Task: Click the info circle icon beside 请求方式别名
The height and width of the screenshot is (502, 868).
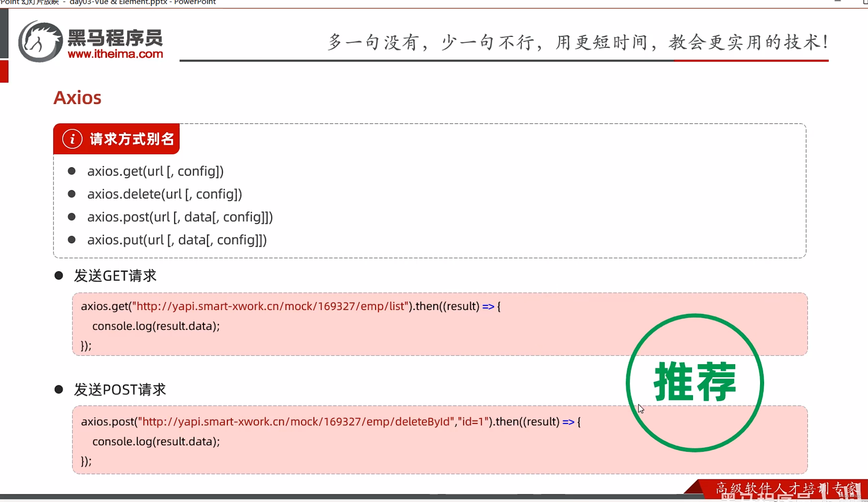Action: pyautogui.click(x=72, y=138)
